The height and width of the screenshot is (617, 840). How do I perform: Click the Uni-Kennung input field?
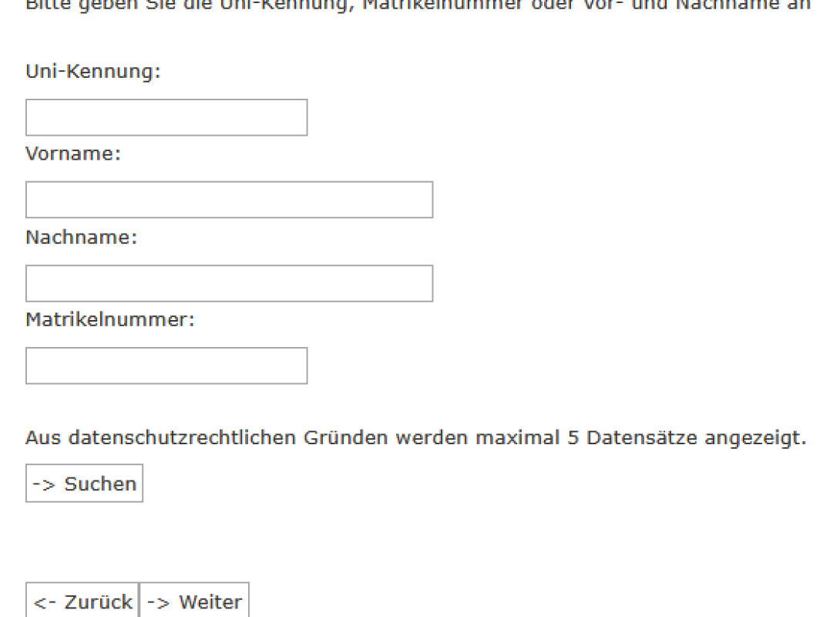tap(166, 117)
